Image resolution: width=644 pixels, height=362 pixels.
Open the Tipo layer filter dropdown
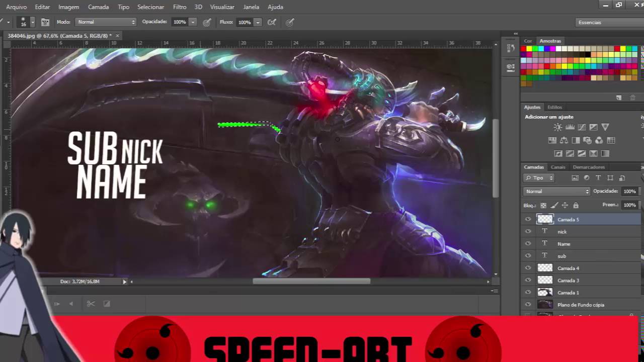tap(539, 178)
